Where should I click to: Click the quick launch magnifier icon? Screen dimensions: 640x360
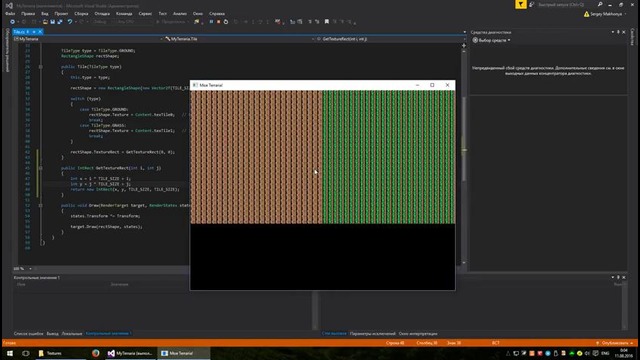click(600, 4)
